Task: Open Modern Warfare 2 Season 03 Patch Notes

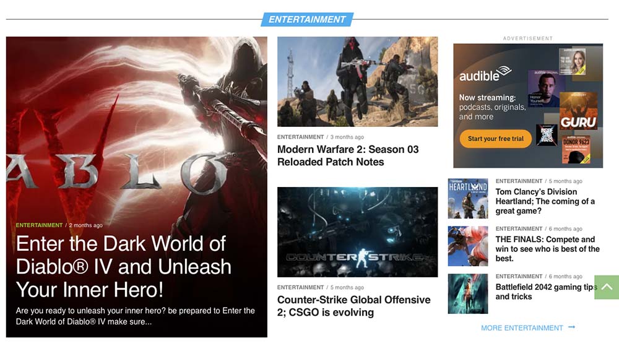Action: (x=348, y=155)
